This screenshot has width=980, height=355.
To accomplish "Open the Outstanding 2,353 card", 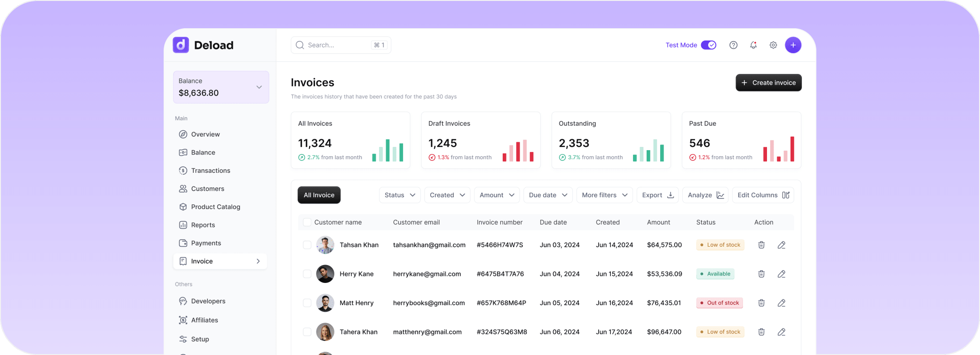I will click(611, 140).
